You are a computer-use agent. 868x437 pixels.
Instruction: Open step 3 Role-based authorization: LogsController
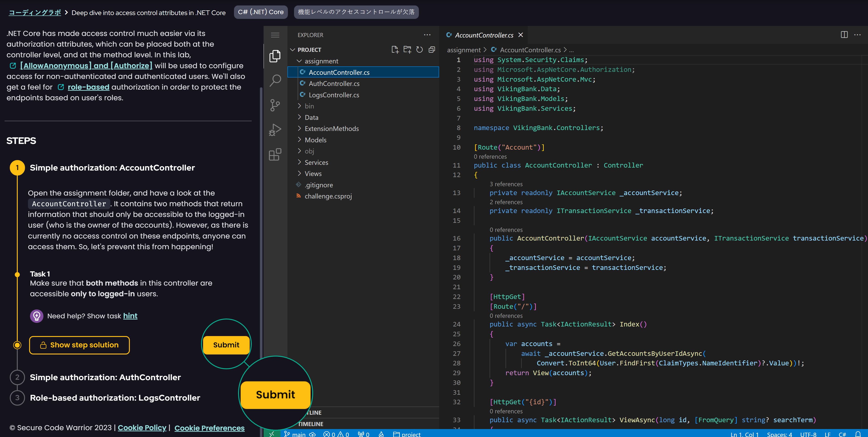pyautogui.click(x=115, y=398)
